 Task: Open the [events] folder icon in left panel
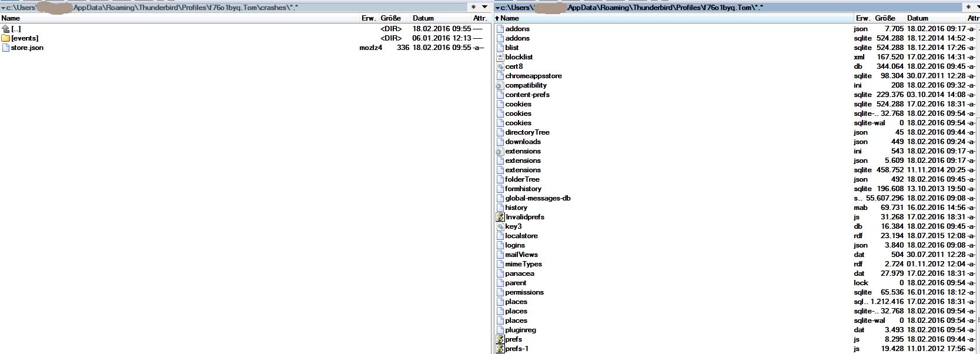click(6, 38)
